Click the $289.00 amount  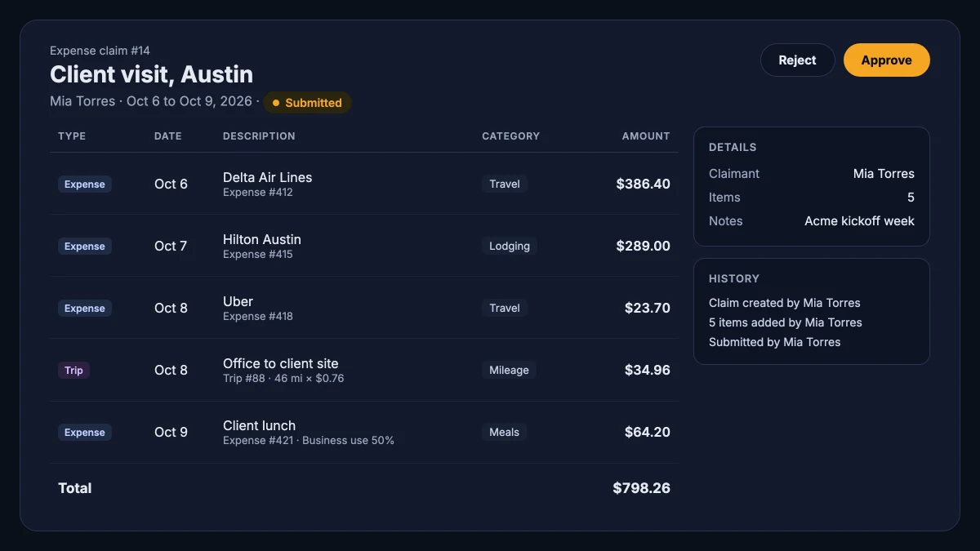pyautogui.click(x=644, y=247)
